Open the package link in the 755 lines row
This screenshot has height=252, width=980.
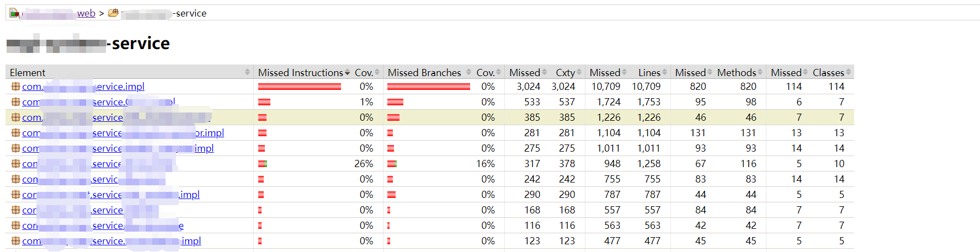pyautogui.click(x=94, y=179)
